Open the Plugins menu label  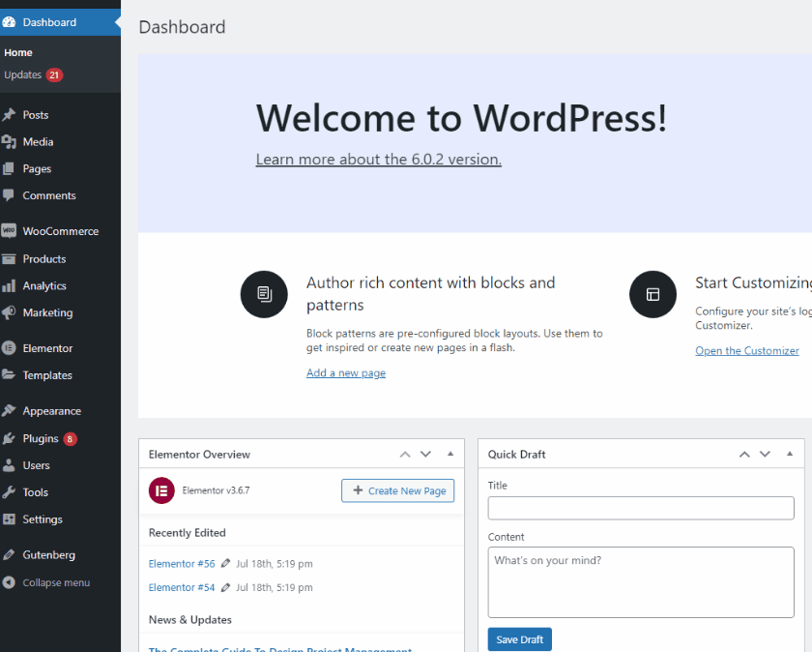point(41,438)
